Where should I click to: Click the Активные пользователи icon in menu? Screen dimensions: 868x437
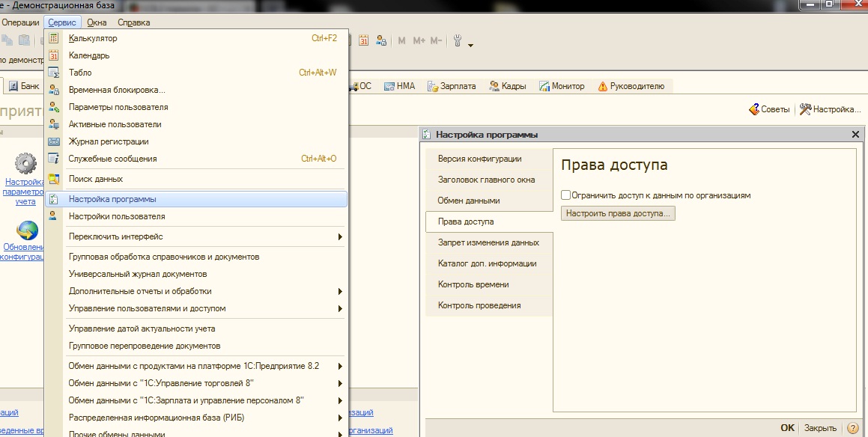click(x=53, y=124)
